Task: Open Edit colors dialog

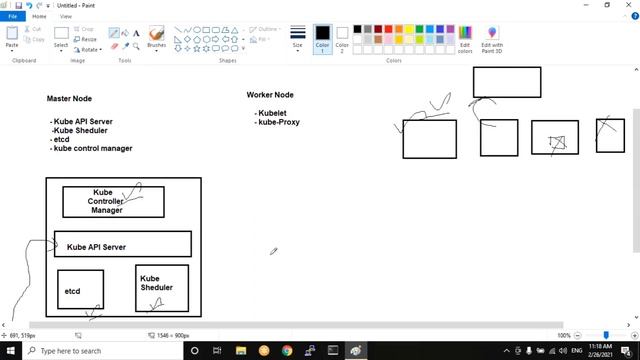Action: coord(465,39)
